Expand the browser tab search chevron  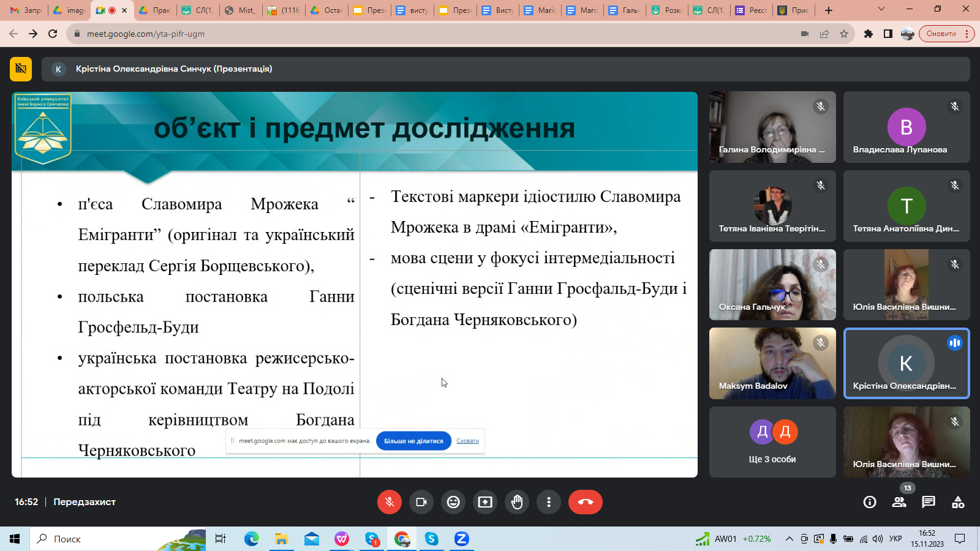click(x=881, y=10)
